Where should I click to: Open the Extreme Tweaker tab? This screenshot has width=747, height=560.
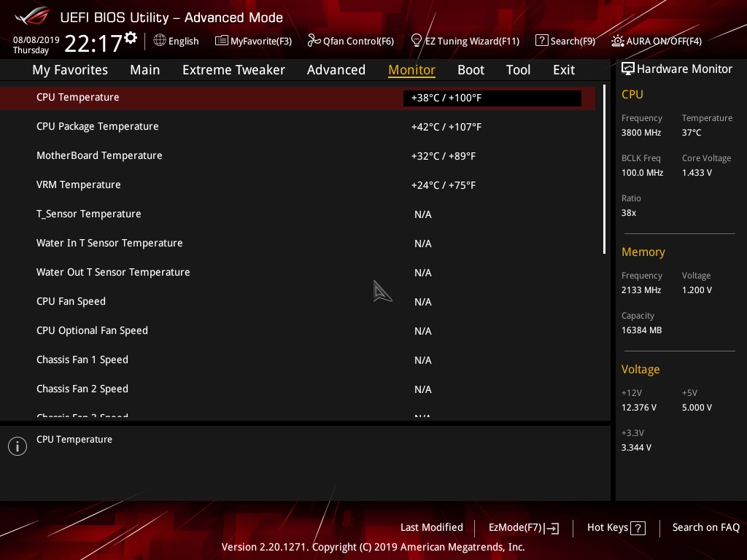coord(233,69)
